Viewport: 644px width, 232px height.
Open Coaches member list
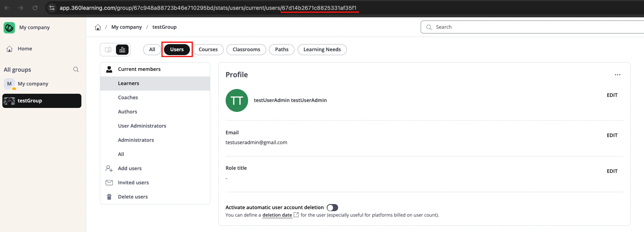(x=155, y=98)
